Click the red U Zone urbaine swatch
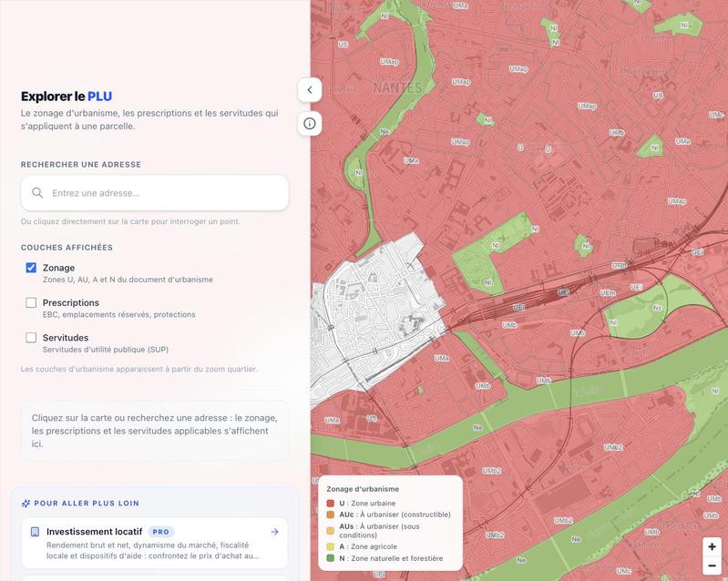Viewport: 728px width, 581px height. [331, 503]
